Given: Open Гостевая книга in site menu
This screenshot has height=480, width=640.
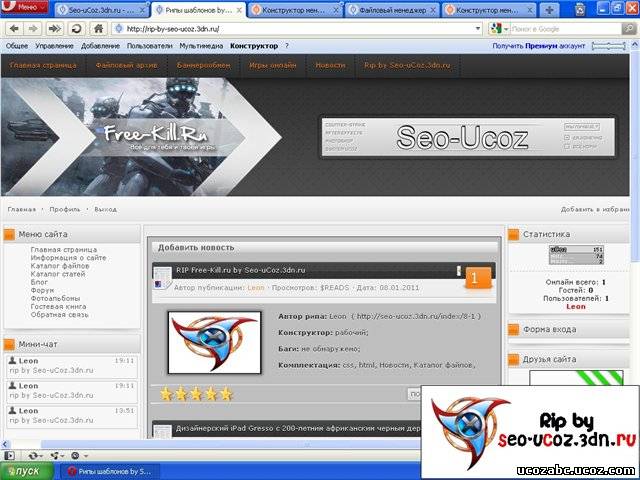Looking at the screenshot, I should coord(58,307).
